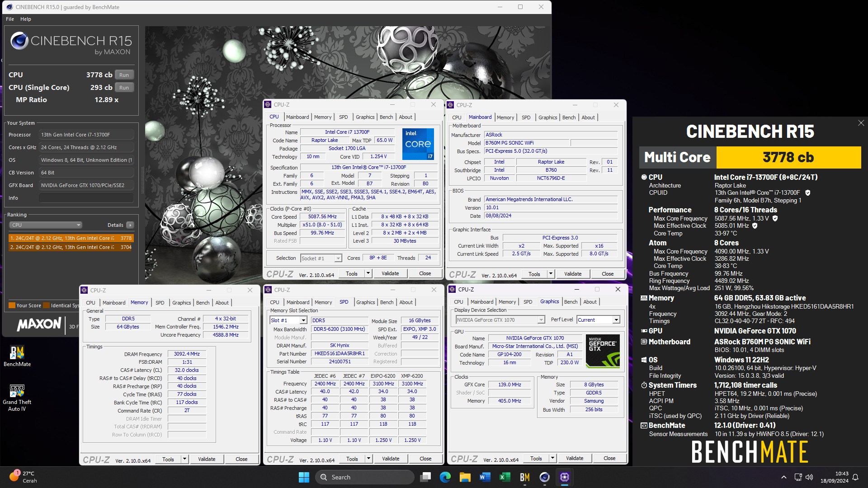868x488 pixels.
Task: Click CPUID verified shield icon
Action: tap(807, 193)
